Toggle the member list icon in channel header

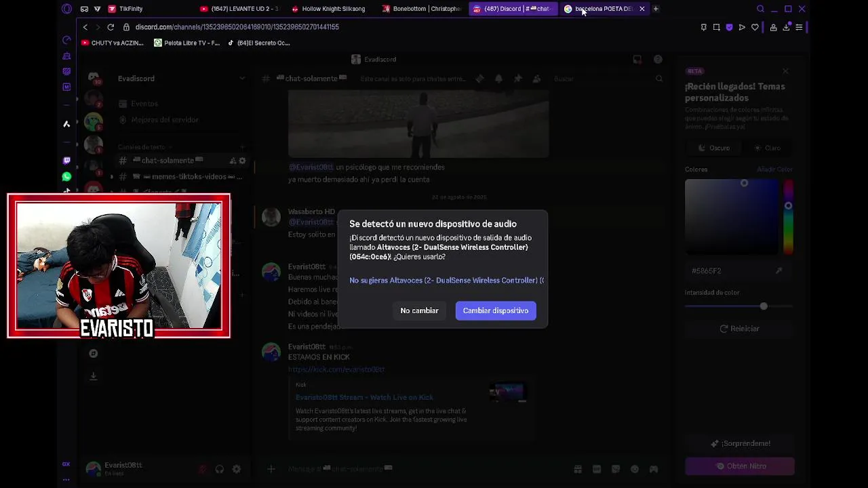pos(536,79)
